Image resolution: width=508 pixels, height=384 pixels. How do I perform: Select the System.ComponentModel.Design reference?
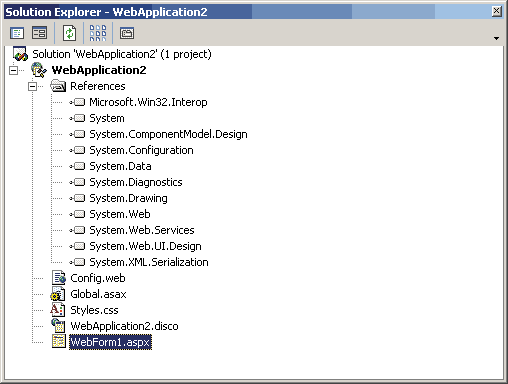168,134
